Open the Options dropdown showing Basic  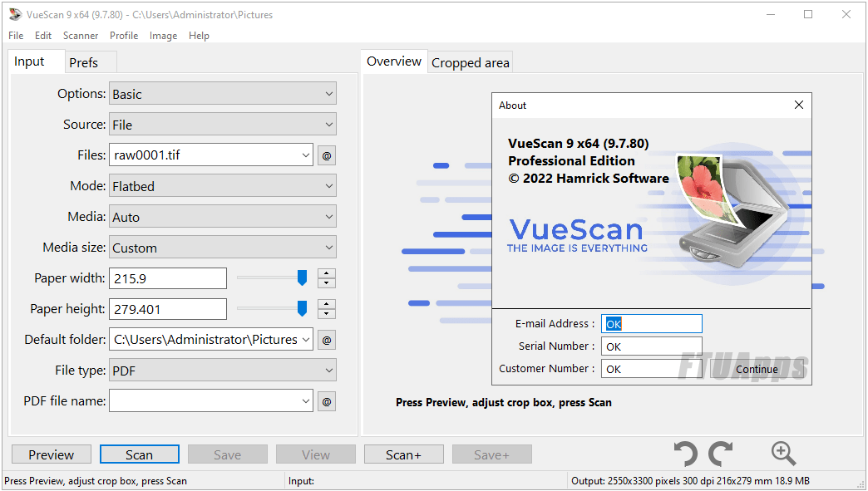pos(223,93)
